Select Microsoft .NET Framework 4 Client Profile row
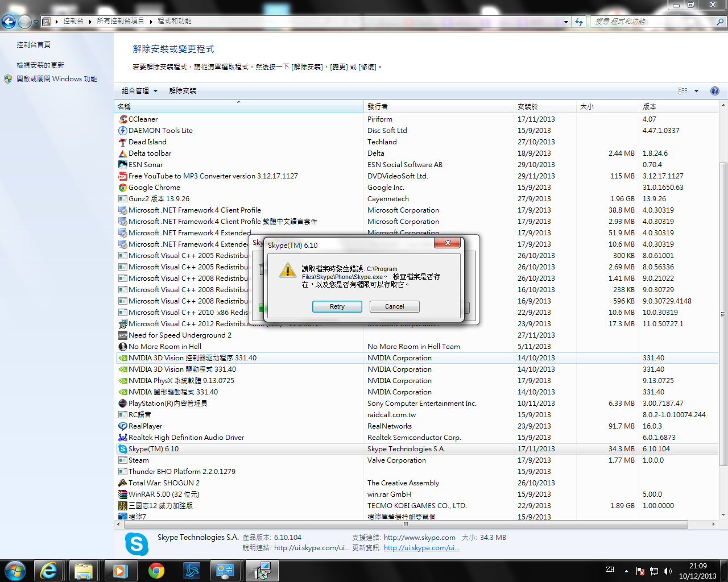Screen dimensions: 728x582 pyautogui.click(x=417, y=210)
